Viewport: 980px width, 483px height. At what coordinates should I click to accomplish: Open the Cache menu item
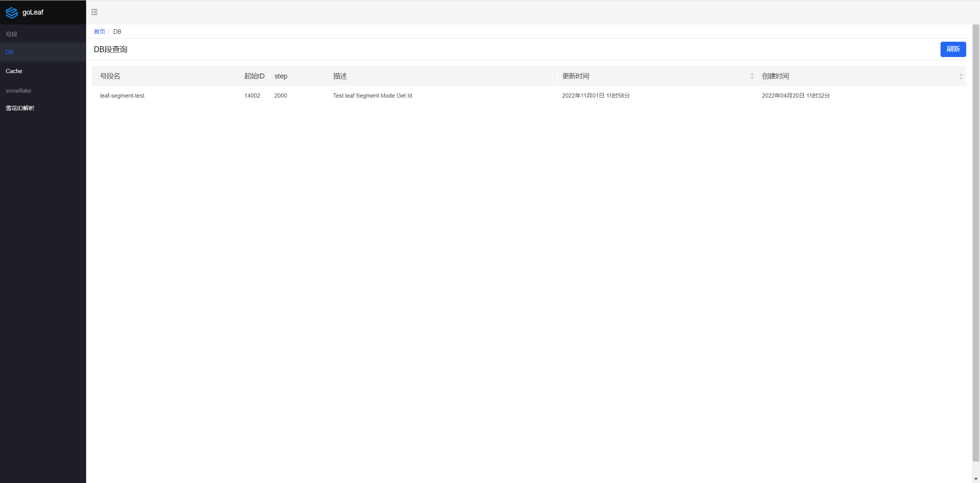(x=43, y=71)
